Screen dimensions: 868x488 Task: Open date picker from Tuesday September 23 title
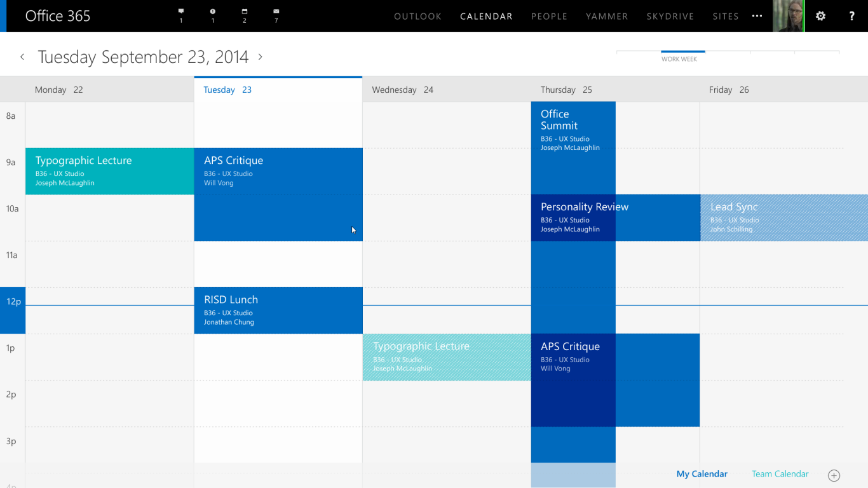(x=143, y=57)
